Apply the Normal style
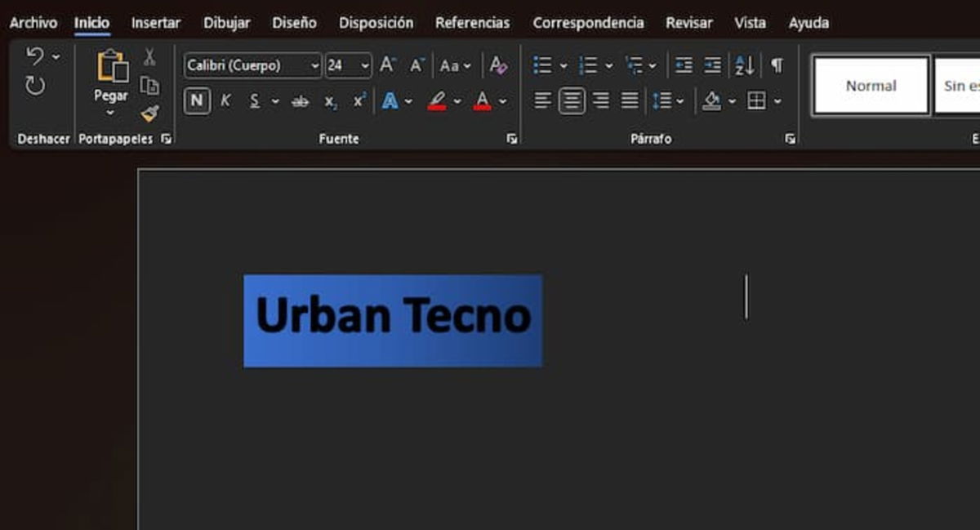Viewport: 980px width, 530px height. point(870,85)
